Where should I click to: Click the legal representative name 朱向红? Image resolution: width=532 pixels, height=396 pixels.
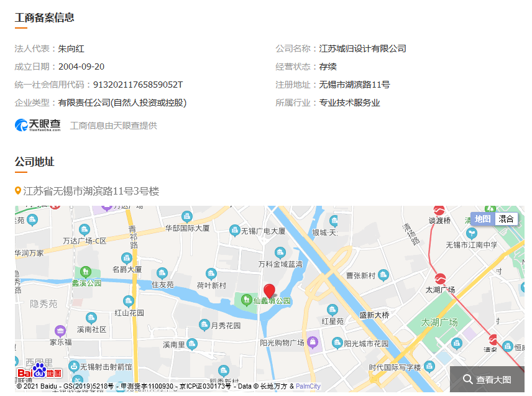(x=71, y=49)
